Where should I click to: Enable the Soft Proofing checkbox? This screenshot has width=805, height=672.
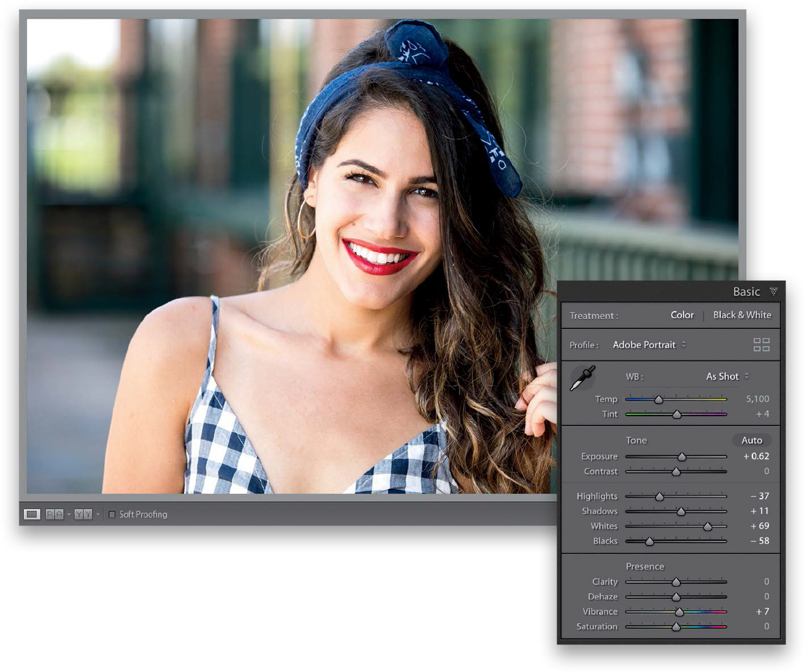(112, 515)
